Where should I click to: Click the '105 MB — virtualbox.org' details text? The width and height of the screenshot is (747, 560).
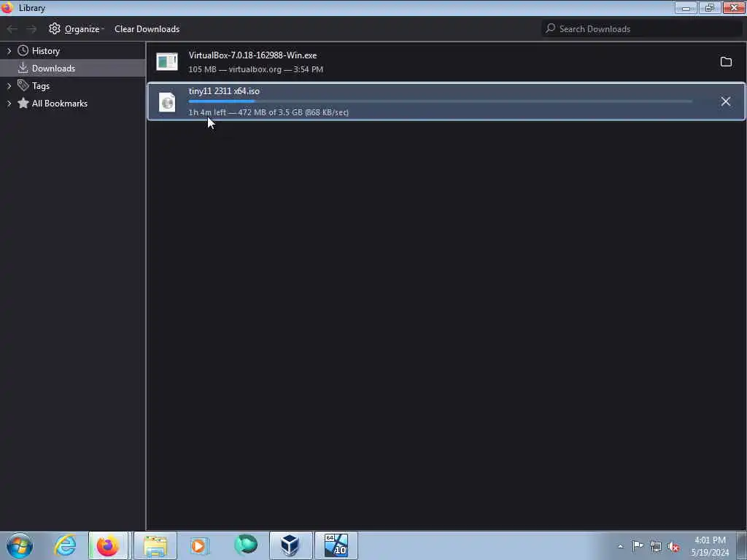256,69
